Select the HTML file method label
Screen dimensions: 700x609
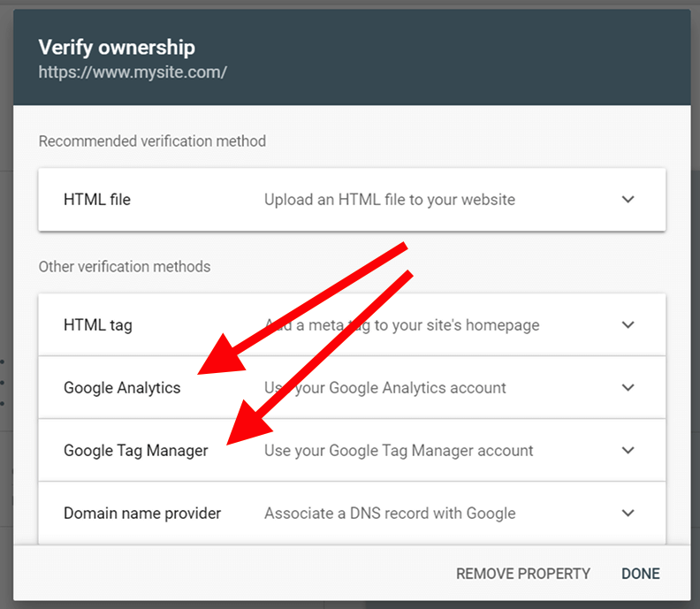(x=97, y=200)
